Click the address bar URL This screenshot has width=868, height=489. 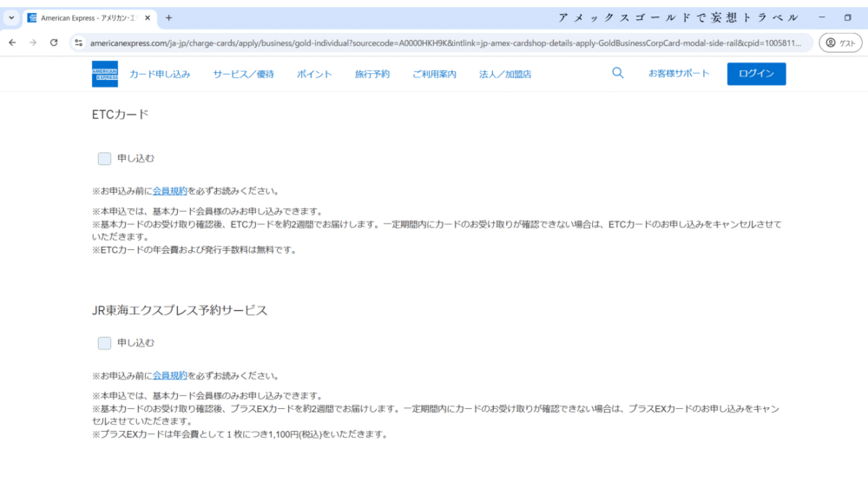pos(445,43)
